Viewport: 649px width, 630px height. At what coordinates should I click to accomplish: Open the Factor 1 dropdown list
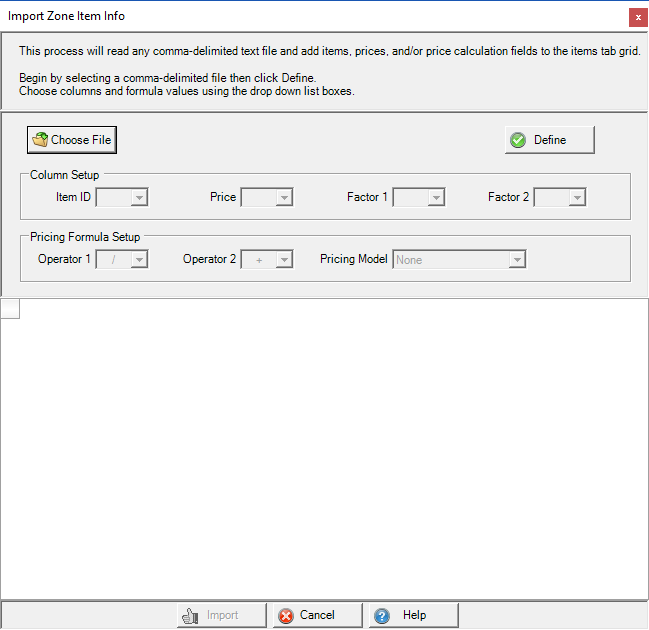pyautogui.click(x=435, y=198)
